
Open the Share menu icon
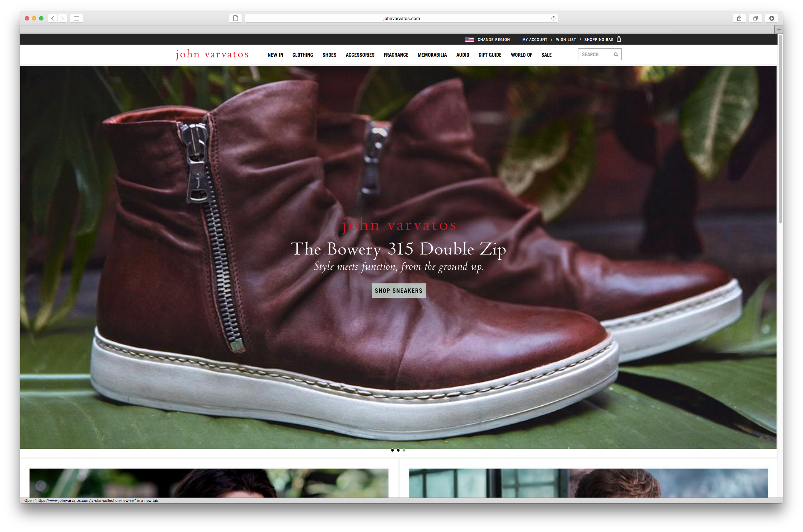(739, 18)
